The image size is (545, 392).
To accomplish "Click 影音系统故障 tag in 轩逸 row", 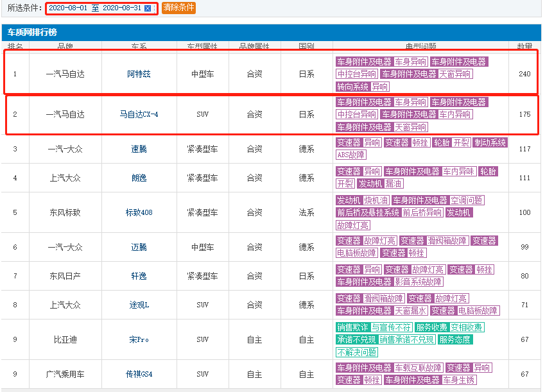I will (x=418, y=282).
